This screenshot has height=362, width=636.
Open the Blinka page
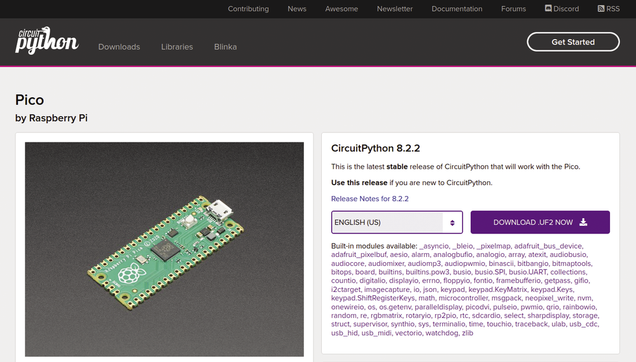click(x=226, y=47)
